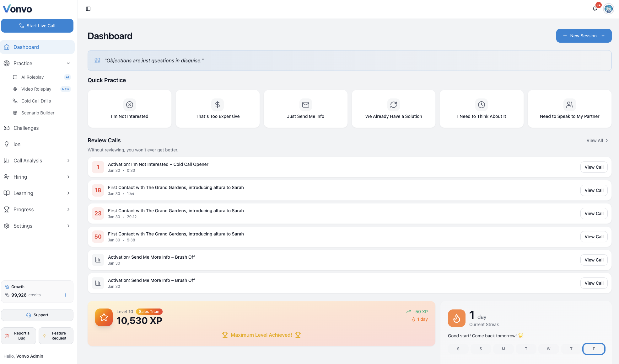Toggle the sidebar collapse control in the header
Viewport: 619px width, 364px height.
click(88, 9)
